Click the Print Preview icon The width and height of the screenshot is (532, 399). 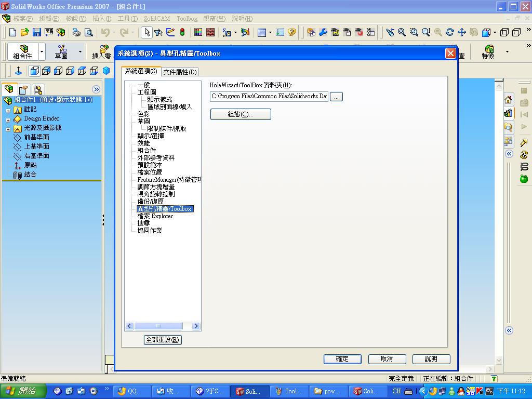pyautogui.click(x=88, y=32)
